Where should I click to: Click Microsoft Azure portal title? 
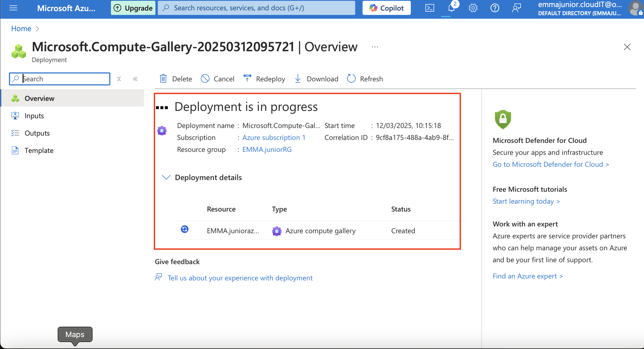[x=66, y=8]
